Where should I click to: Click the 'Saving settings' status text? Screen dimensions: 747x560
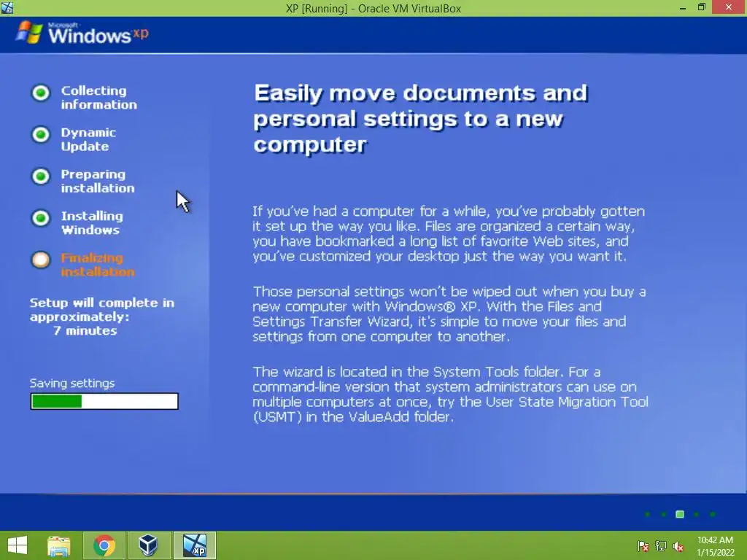(72, 384)
